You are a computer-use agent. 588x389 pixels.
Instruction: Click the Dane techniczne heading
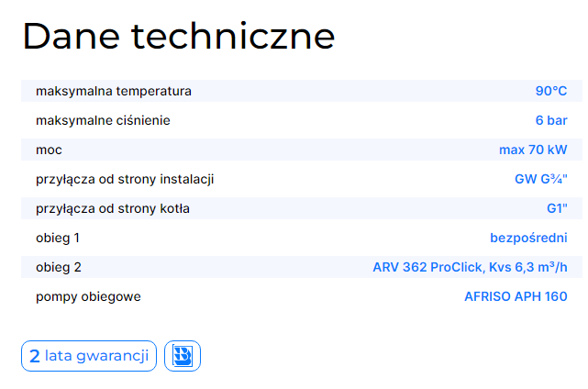pos(179,37)
